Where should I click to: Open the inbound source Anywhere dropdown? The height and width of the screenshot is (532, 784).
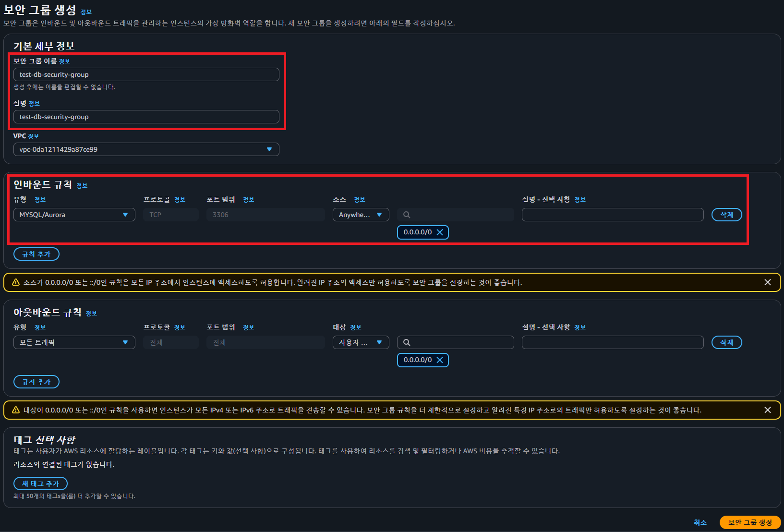point(361,215)
